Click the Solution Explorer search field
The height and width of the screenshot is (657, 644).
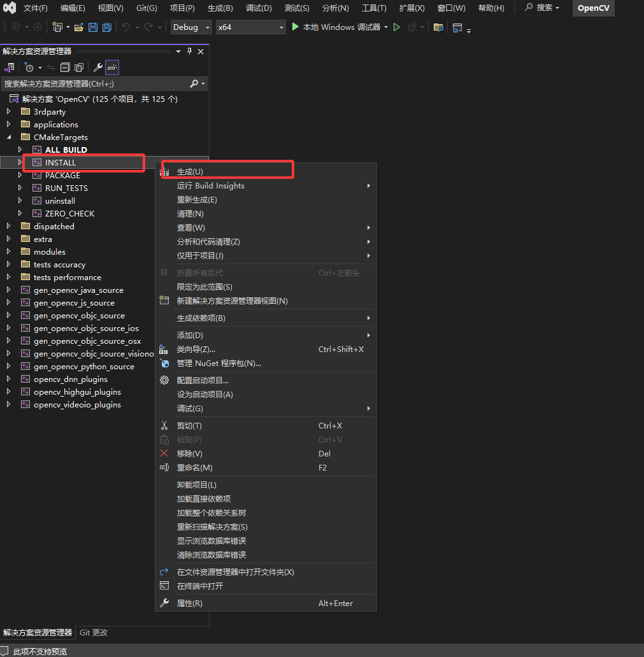point(96,83)
